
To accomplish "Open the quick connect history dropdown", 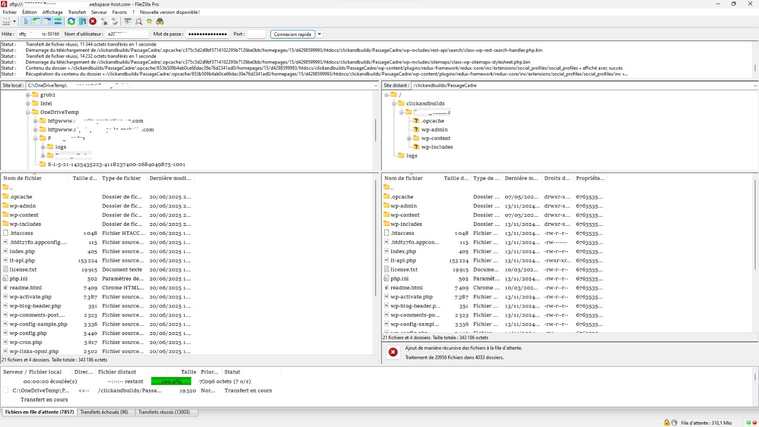I will [x=319, y=34].
